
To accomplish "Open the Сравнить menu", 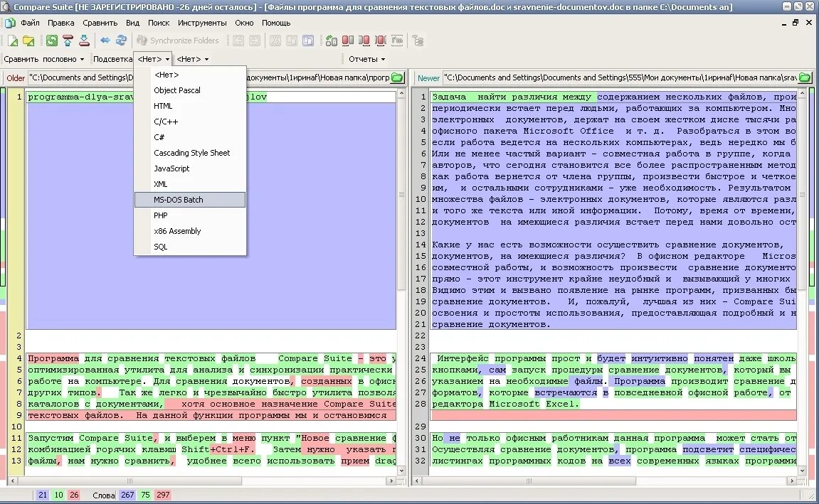I will [x=100, y=23].
